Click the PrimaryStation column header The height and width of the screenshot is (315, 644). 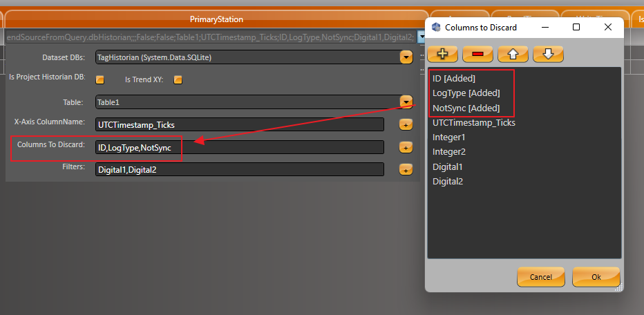[216, 19]
